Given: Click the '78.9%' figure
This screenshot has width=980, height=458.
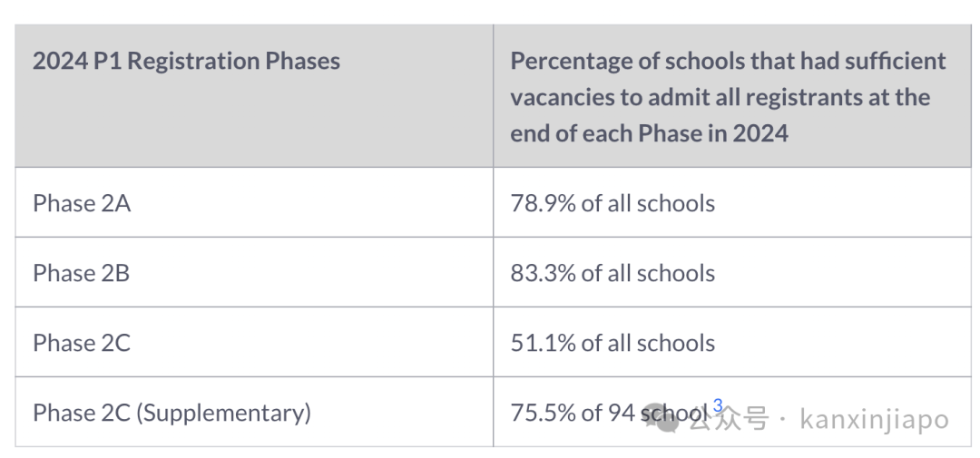Looking at the screenshot, I should [x=543, y=203].
